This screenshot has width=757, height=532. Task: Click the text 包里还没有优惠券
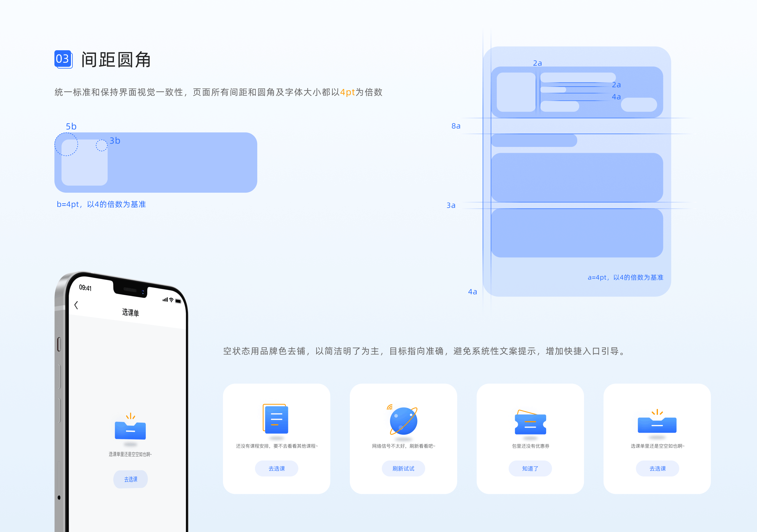point(530,446)
